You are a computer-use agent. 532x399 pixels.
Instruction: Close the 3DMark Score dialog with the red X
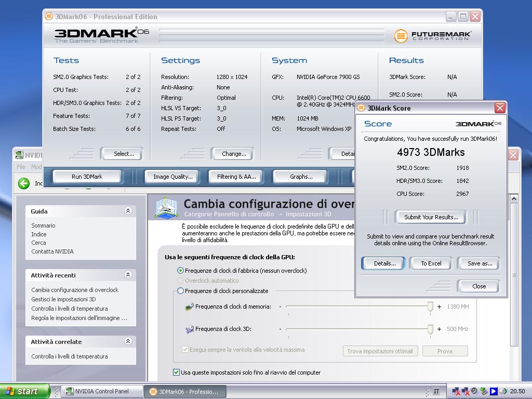pyautogui.click(x=500, y=108)
